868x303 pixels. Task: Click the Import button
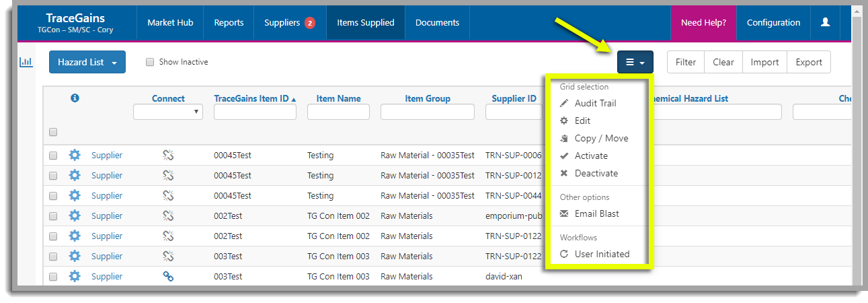(764, 62)
